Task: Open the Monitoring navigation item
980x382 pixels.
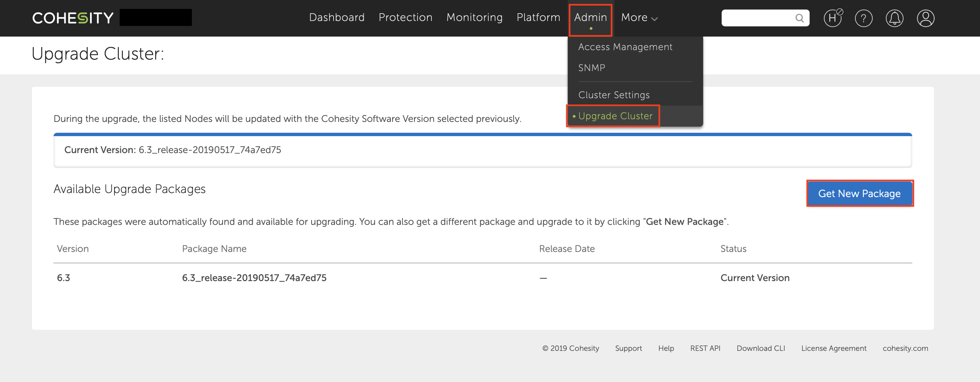Action: (x=474, y=18)
